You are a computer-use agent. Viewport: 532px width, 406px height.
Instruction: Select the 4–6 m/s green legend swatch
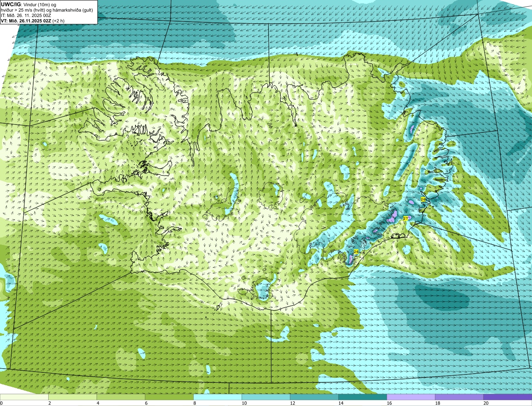click(x=121, y=397)
